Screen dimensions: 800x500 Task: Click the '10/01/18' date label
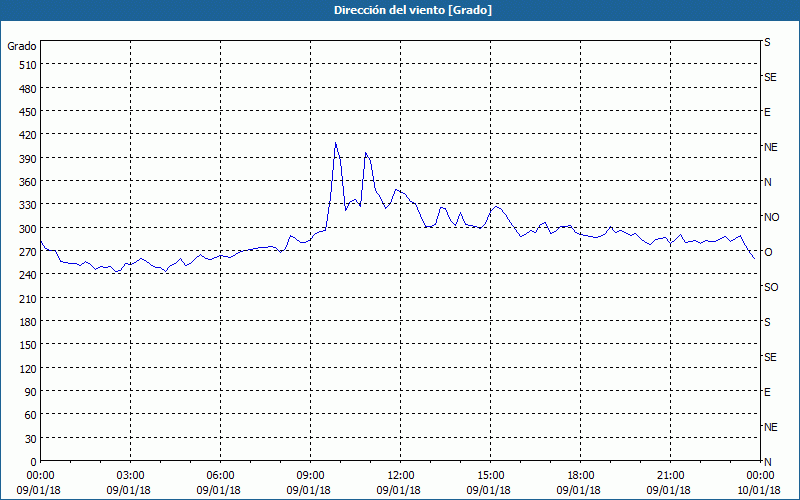(759, 490)
